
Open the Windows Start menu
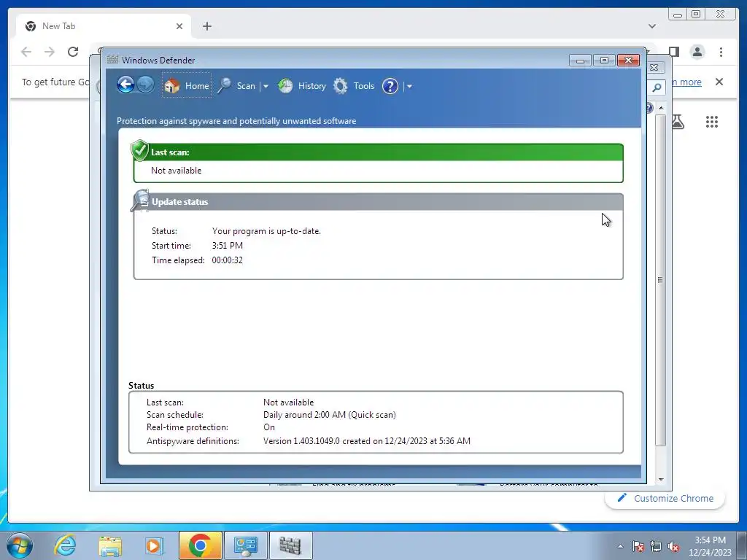pyautogui.click(x=20, y=545)
